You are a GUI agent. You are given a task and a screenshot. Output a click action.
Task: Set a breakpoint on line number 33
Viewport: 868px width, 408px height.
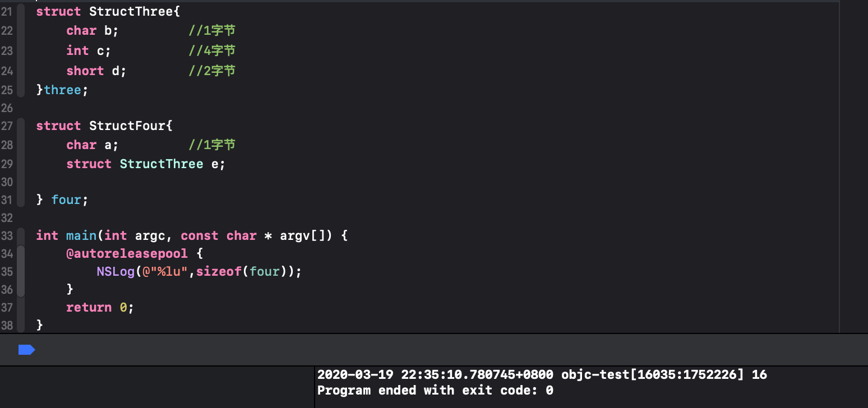point(7,235)
